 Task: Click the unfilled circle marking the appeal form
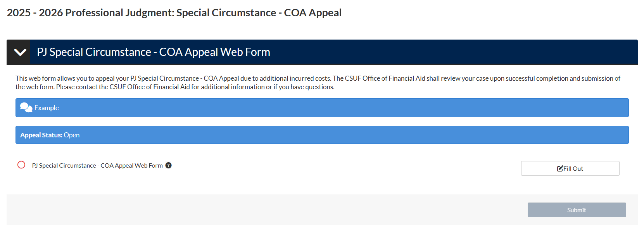[x=21, y=165]
